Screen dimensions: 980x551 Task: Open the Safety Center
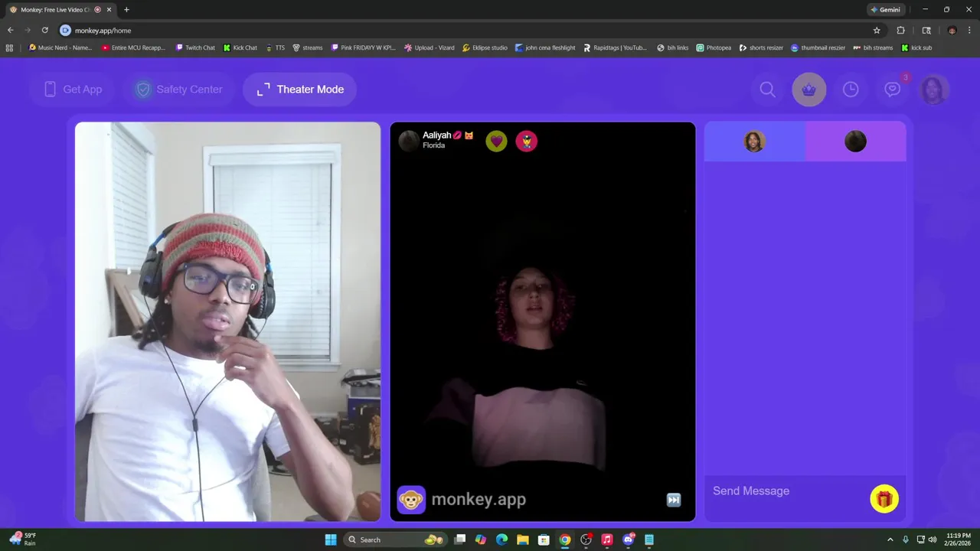[180, 90]
